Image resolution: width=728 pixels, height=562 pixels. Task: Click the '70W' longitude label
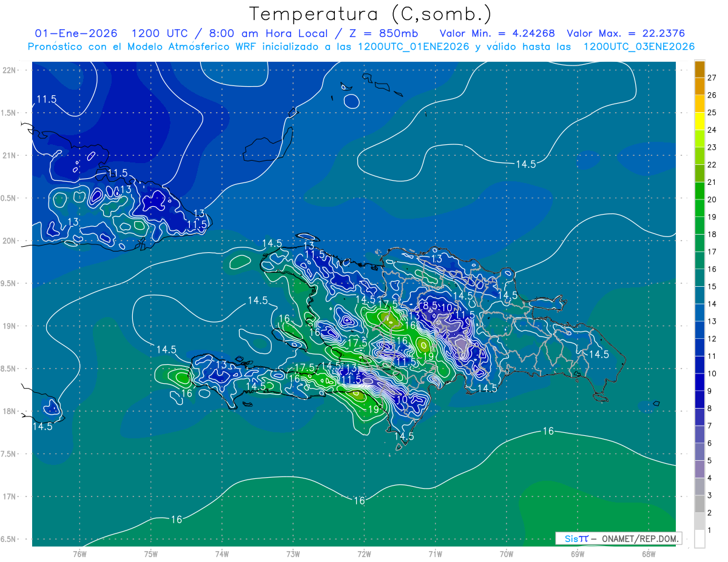point(507,554)
